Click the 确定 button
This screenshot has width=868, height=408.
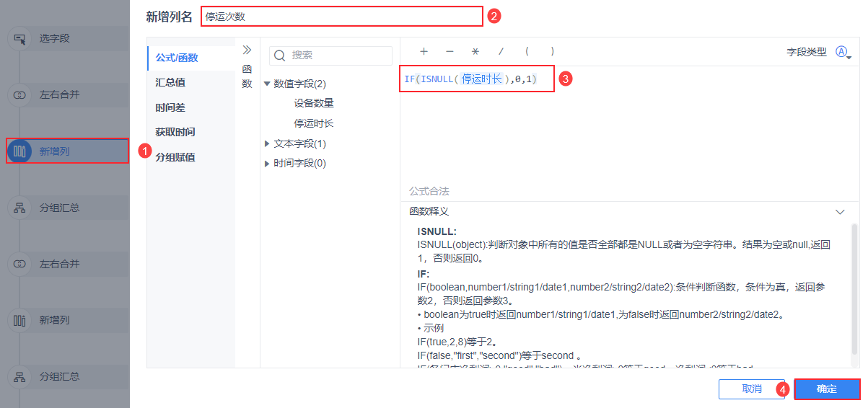[827, 389]
